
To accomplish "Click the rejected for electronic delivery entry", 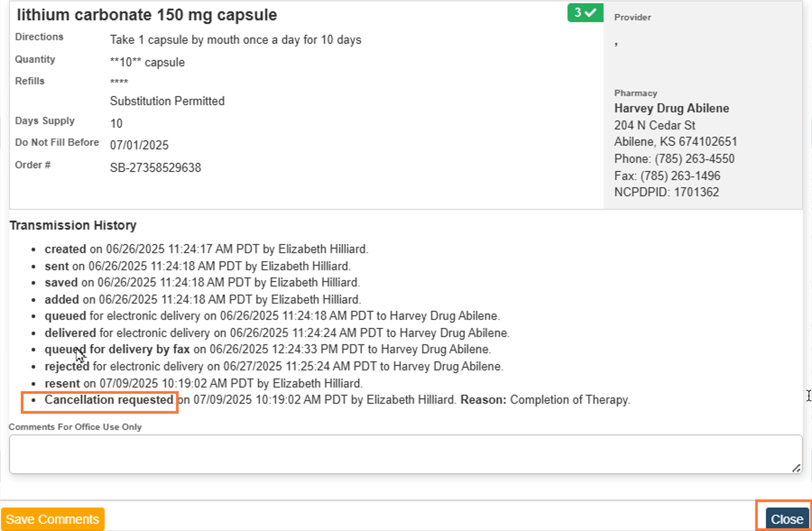I will (273, 366).
